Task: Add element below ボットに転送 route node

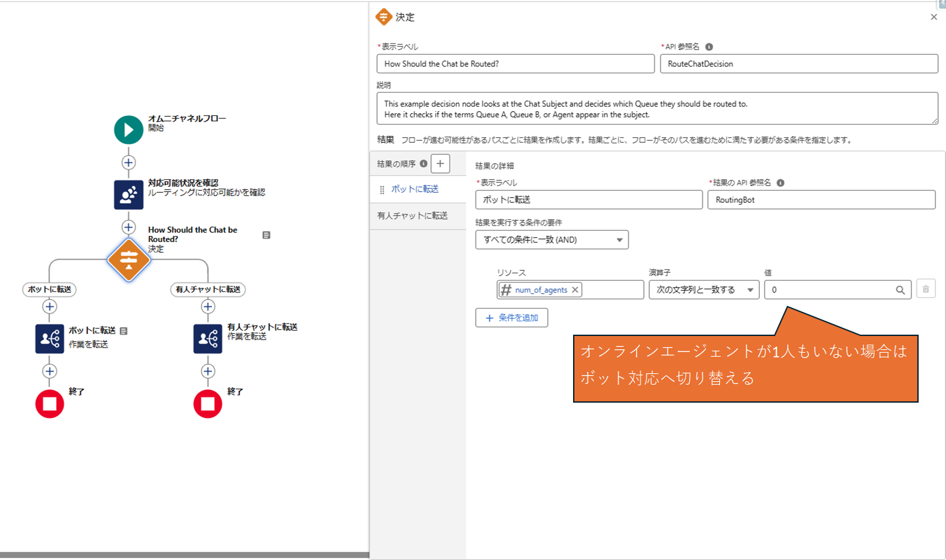Action: click(49, 371)
